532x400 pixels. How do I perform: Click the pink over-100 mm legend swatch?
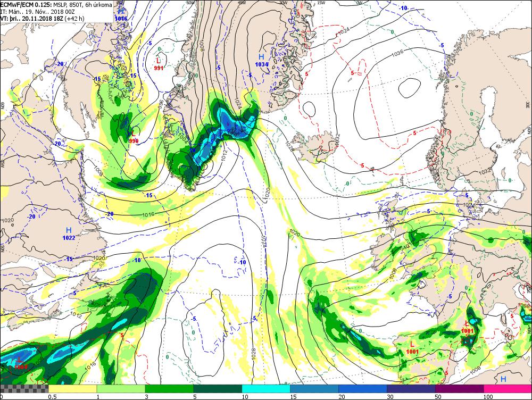click(508, 388)
